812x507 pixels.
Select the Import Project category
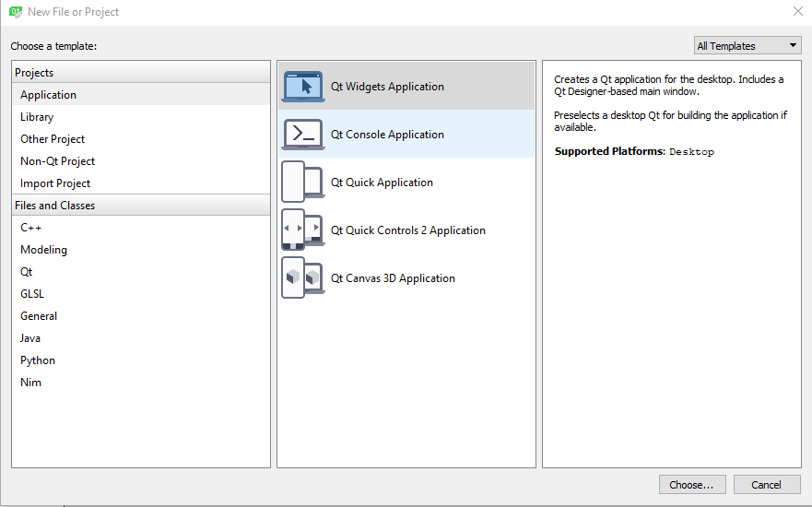[x=141, y=183]
